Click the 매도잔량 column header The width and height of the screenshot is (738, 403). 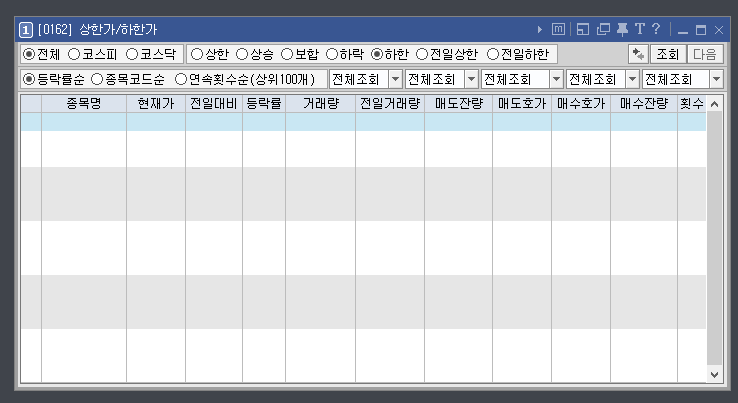tap(458, 104)
